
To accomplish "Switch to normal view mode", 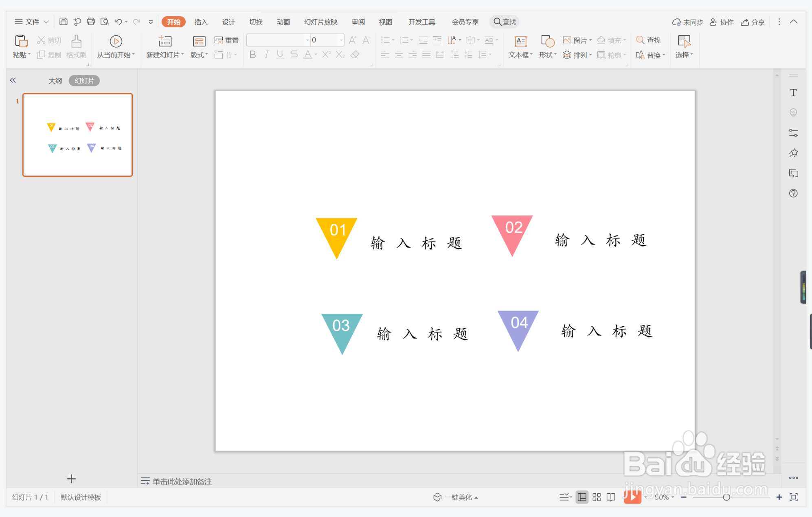I will coord(582,497).
